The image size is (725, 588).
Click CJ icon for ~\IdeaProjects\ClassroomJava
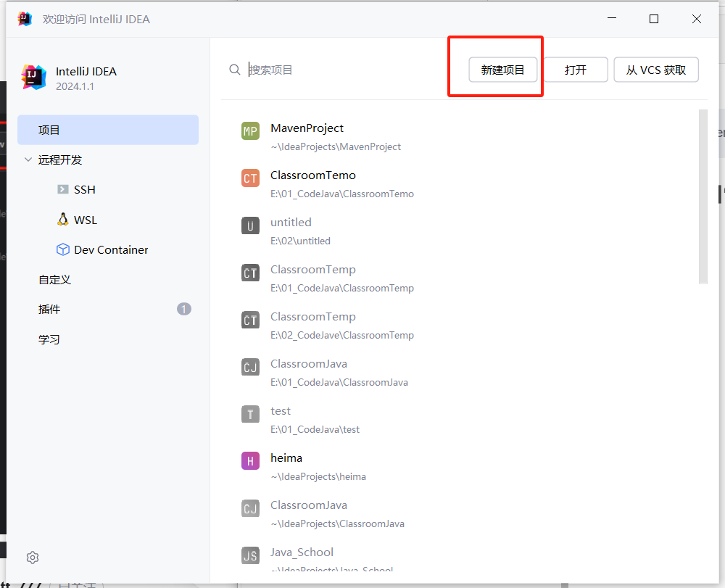[x=251, y=508]
